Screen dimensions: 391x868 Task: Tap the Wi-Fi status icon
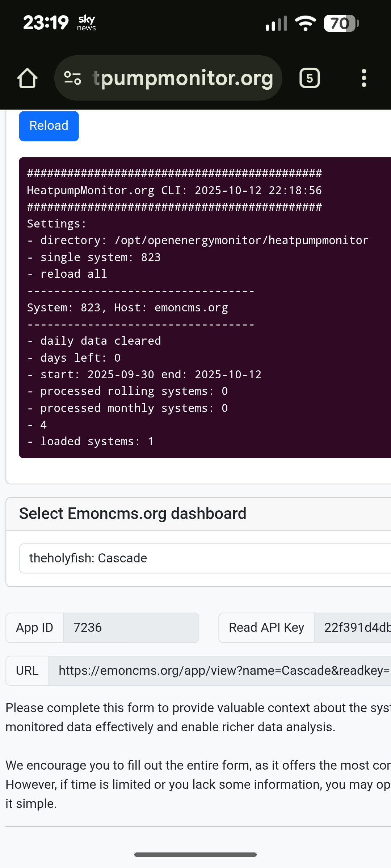(x=305, y=24)
